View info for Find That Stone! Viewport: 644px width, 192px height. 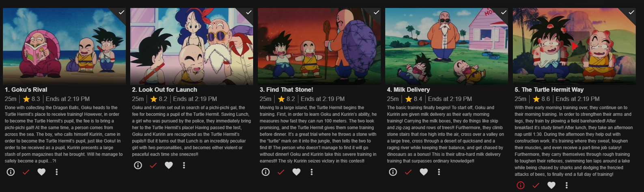pyautogui.click(x=265, y=172)
